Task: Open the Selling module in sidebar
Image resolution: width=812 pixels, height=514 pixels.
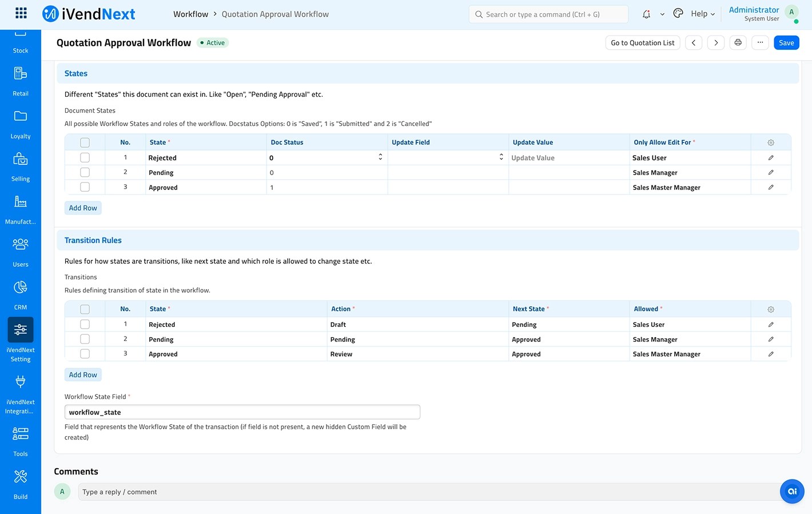Action: (21, 167)
